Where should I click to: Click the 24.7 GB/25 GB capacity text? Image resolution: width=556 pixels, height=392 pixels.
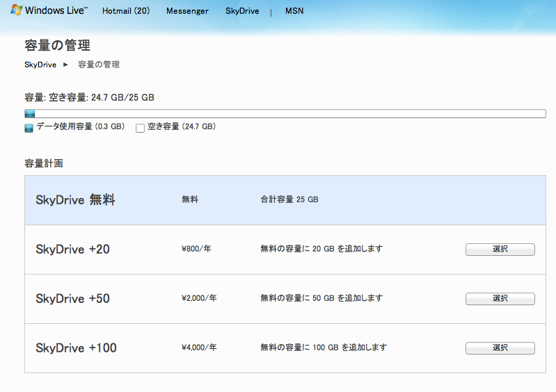click(x=122, y=97)
